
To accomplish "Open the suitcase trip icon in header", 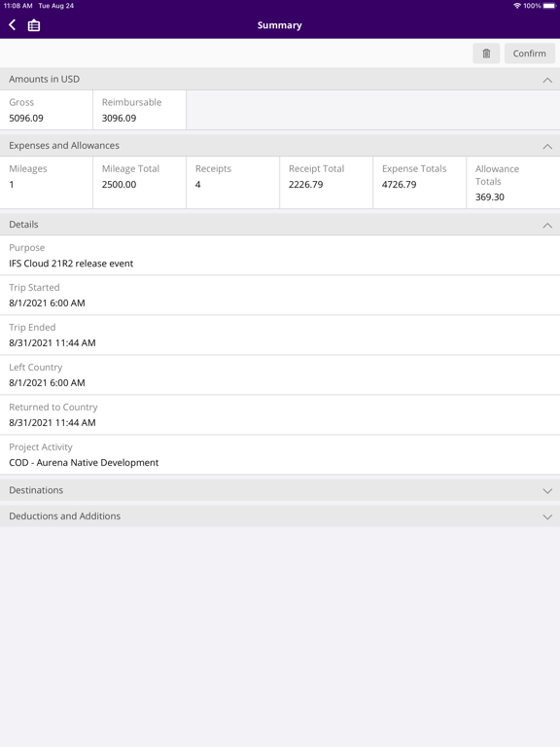I will [34, 25].
